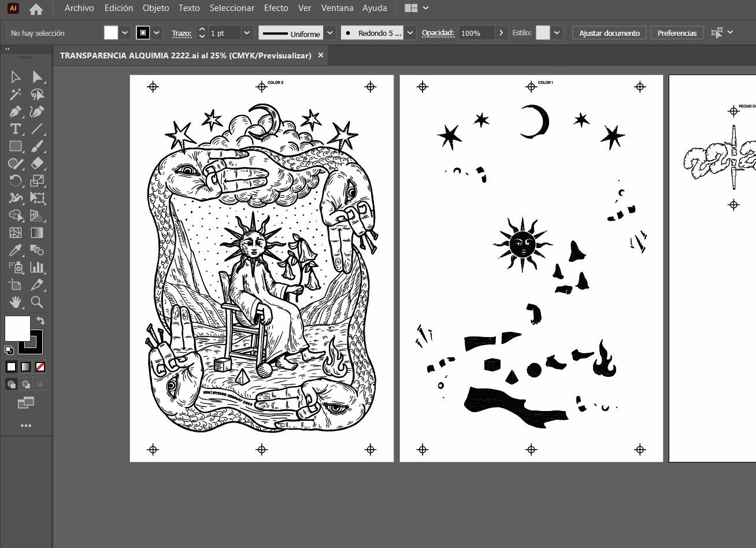Expand the Uniforme stroke profile dropdown
Viewport: 756px width, 548px height.
click(x=329, y=33)
